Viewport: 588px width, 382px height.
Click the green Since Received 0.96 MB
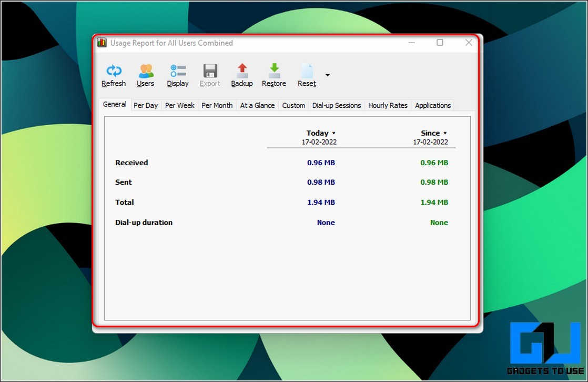(x=434, y=163)
